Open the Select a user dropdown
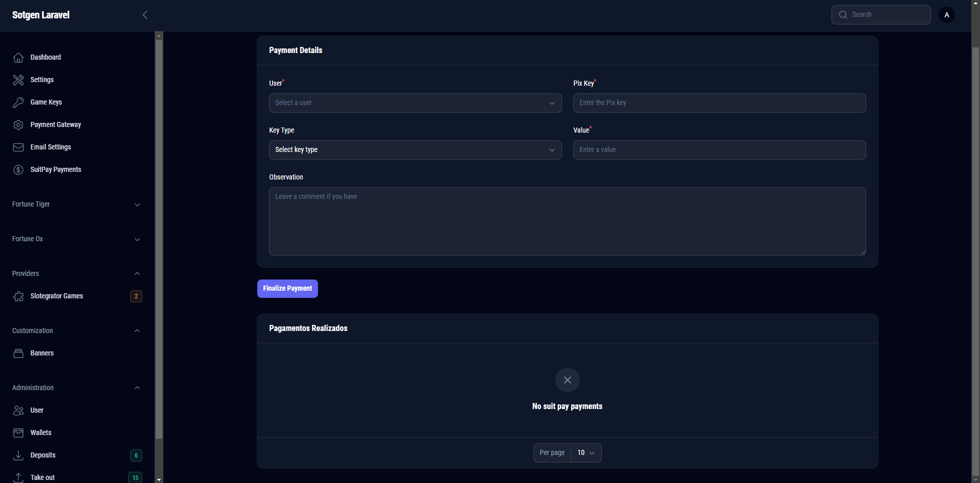Screen dimensions: 980x483 [414, 103]
